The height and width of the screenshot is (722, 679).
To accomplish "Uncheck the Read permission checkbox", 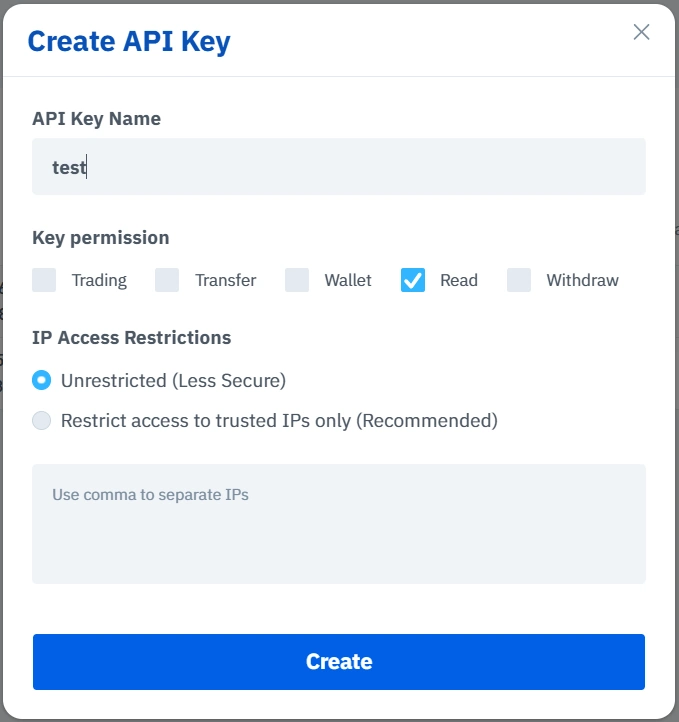I will (413, 280).
